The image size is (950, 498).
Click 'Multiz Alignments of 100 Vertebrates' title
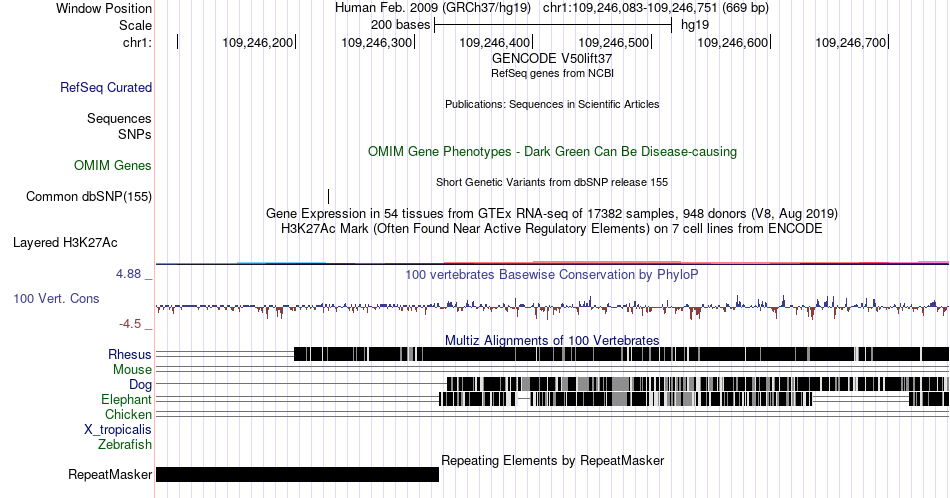click(x=552, y=340)
